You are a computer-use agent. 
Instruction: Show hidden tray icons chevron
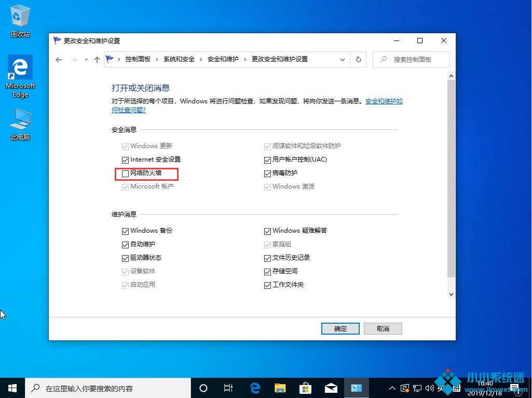coord(392,388)
